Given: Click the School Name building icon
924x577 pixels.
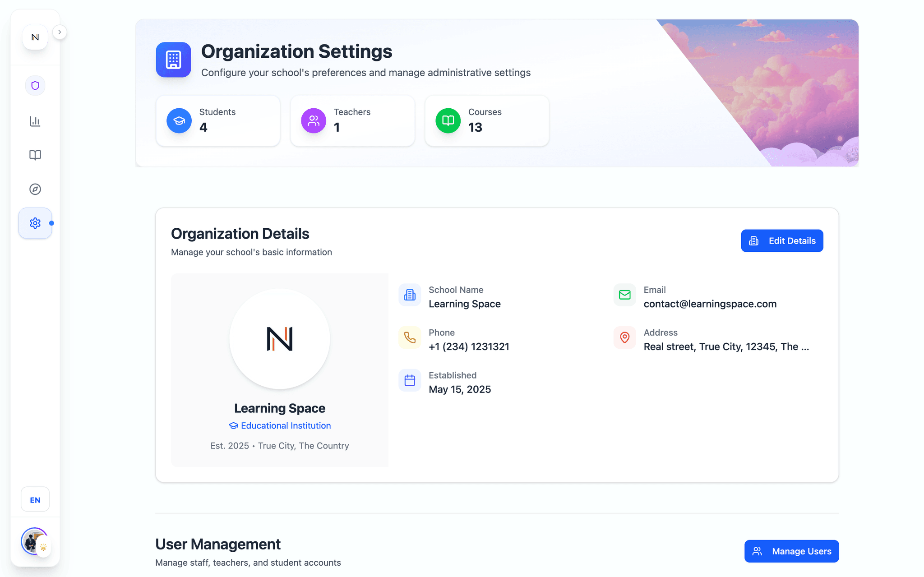Looking at the screenshot, I should (410, 295).
